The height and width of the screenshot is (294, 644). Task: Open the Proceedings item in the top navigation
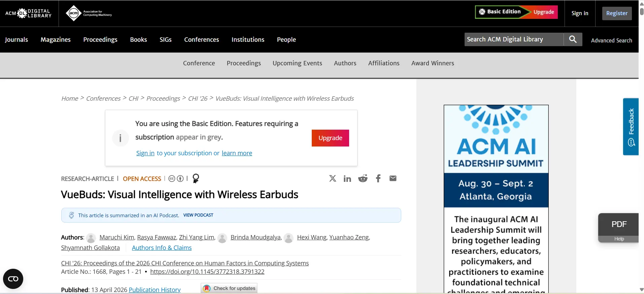tap(100, 39)
